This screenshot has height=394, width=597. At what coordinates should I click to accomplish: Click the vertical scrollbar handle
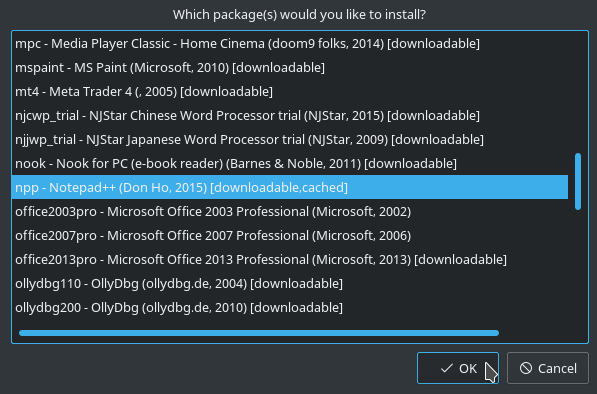pyautogui.click(x=578, y=181)
